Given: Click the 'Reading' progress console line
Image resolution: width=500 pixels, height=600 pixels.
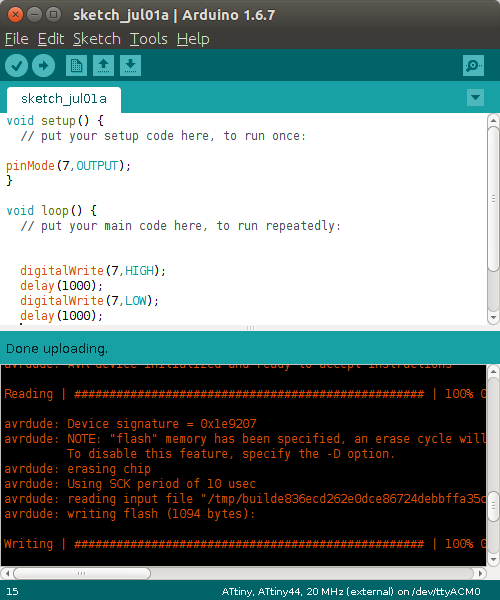Looking at the screenshot, I should click(245, 394).
